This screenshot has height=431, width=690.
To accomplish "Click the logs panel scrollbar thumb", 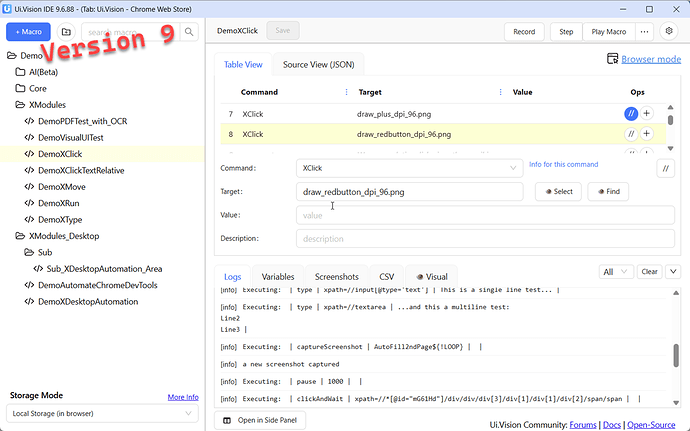I will click(x=676, y=355).
